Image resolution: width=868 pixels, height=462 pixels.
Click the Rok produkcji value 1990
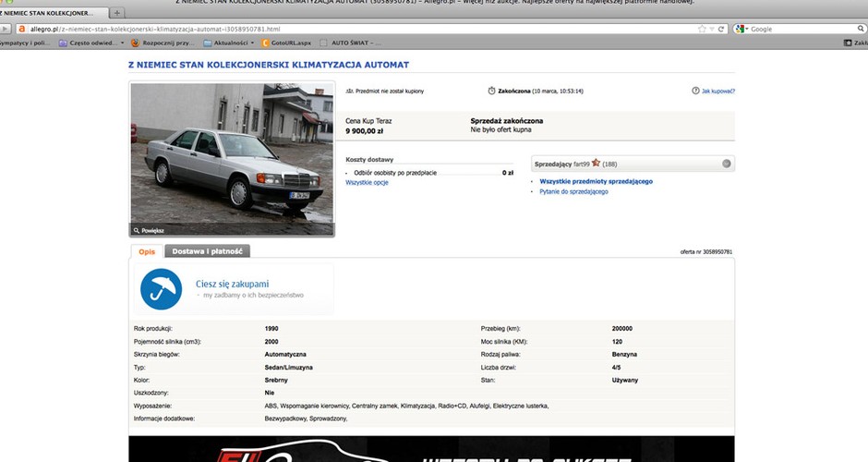click(x=271, y=329)
